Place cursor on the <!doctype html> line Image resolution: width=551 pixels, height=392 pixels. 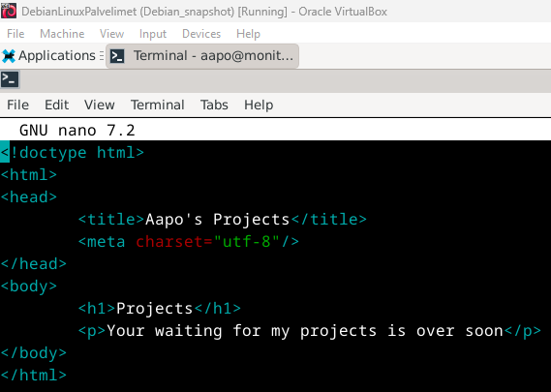[73, 153]
